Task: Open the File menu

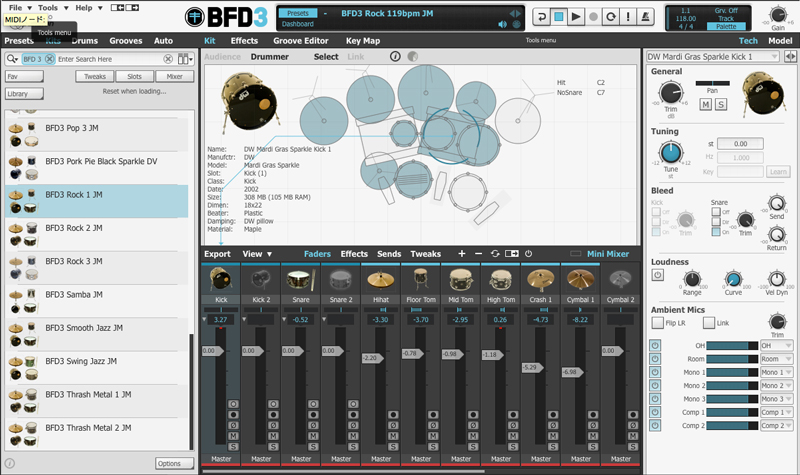Action: (20, 8)
